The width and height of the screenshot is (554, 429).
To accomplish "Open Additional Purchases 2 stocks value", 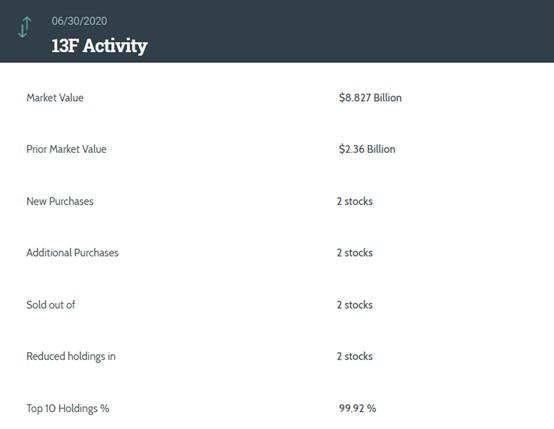I will tap(355, 253).
